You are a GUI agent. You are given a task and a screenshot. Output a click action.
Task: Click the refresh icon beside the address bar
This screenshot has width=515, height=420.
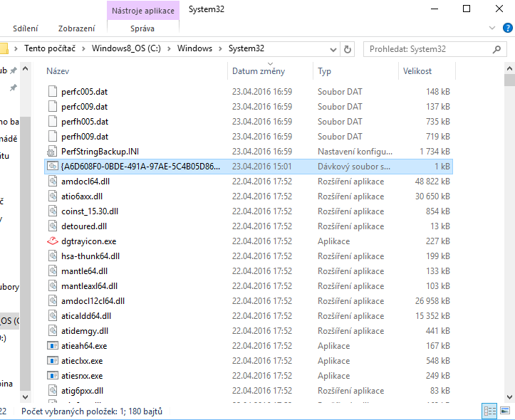pyautogui.click(x=347, y=49)
